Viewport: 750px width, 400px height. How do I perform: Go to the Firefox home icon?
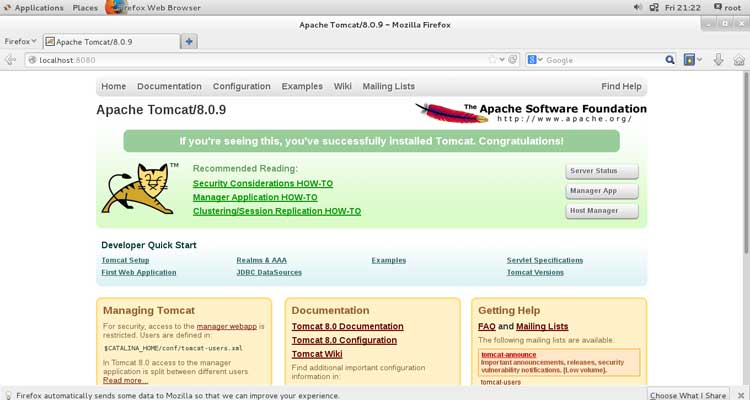[x=739, y=60]
